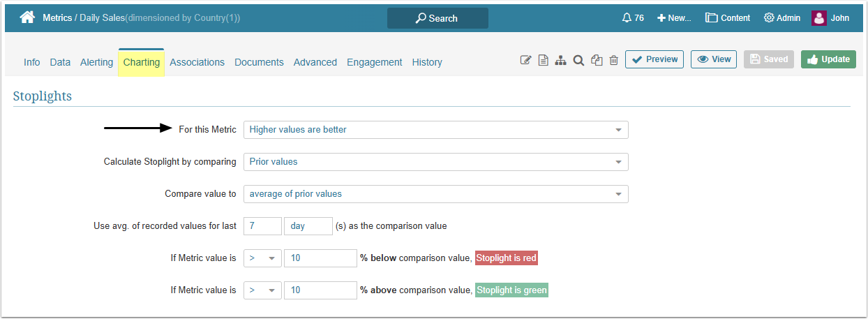The width and height of the screenshot is (868, 319).
Task: Click the red 'Stoplight is red' swatch
Action: [507, 258]
